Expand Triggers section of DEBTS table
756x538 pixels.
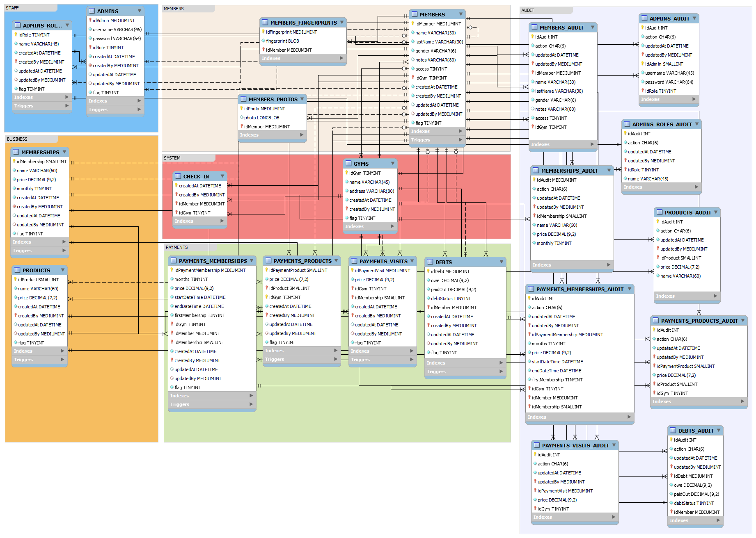point(501,372)
